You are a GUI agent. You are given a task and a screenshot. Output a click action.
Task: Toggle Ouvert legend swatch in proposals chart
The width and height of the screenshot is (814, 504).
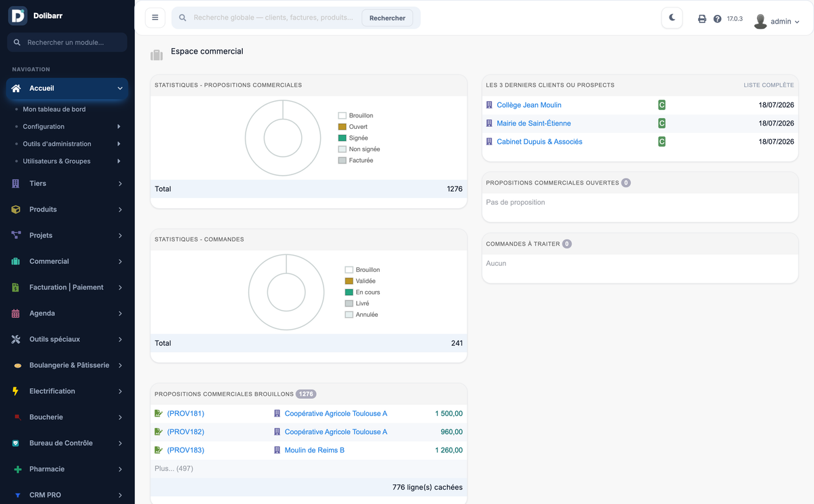click(343, 127)
